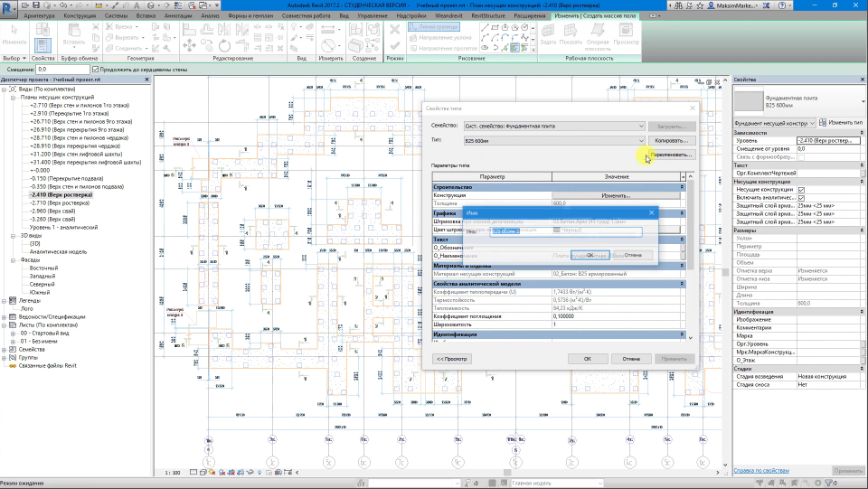Click the Text tool 'A' in quick access toolbar
Image resolution: width=868 pixels, height=489 pixels.
pyautogui.click(x=137, y=5)
